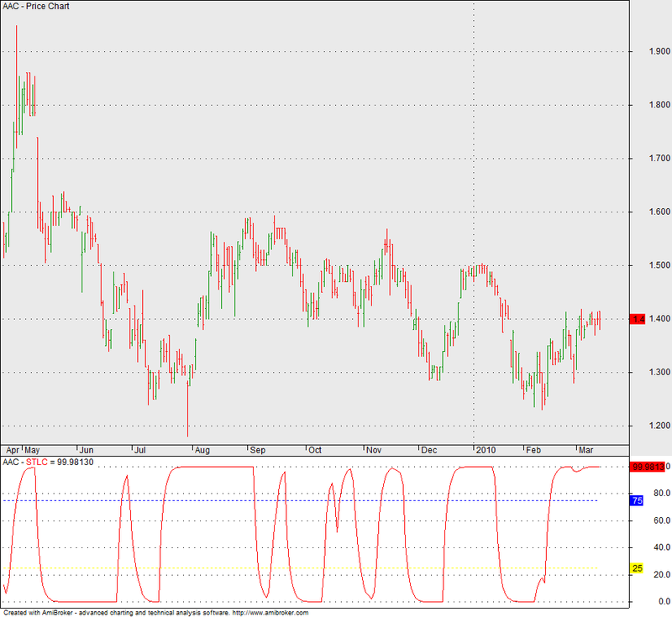Click the STLC value 99.98130
This screenshot has width=672, height=617.
pyautogui.click(x=75, y=463)
